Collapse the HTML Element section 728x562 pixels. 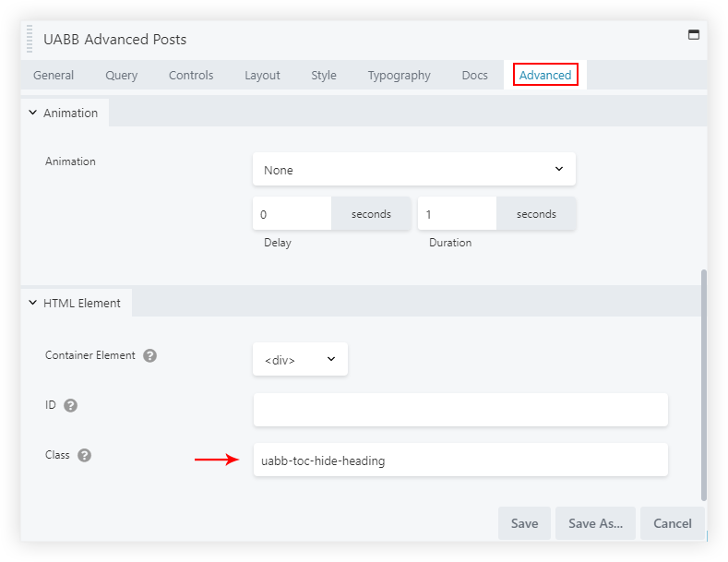pos(76,303)
